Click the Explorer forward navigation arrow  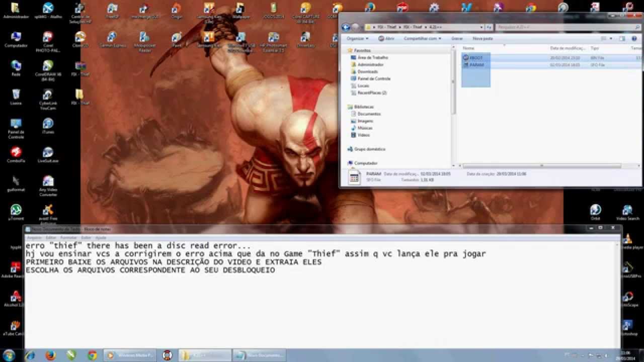(355, 27)
